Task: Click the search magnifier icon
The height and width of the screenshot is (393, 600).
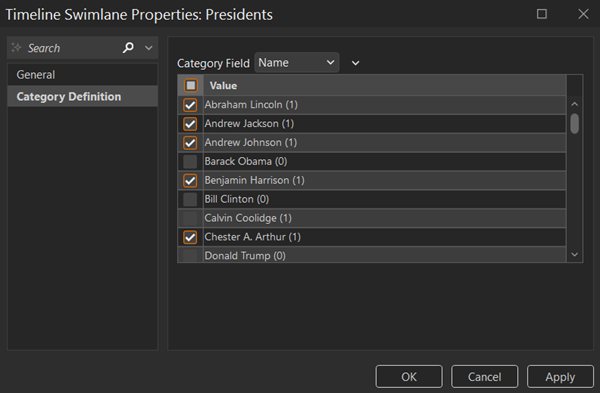Action: click(x=128, y=48)
